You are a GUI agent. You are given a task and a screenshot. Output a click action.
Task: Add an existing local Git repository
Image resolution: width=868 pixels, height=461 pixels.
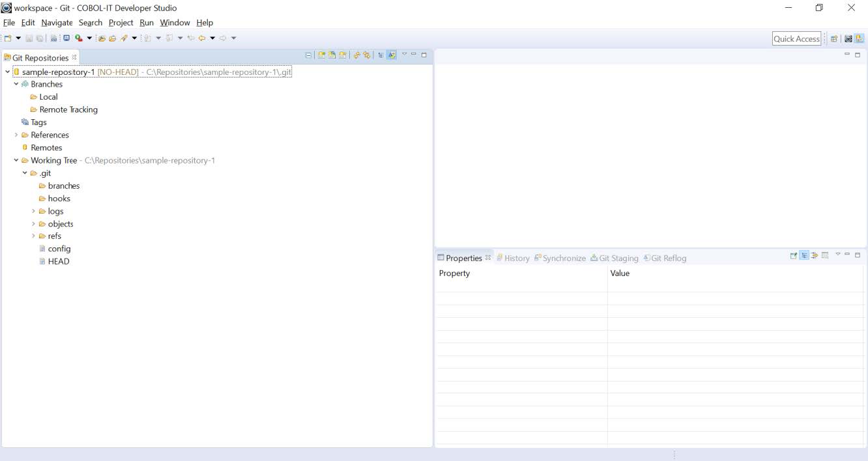(321, 55)
